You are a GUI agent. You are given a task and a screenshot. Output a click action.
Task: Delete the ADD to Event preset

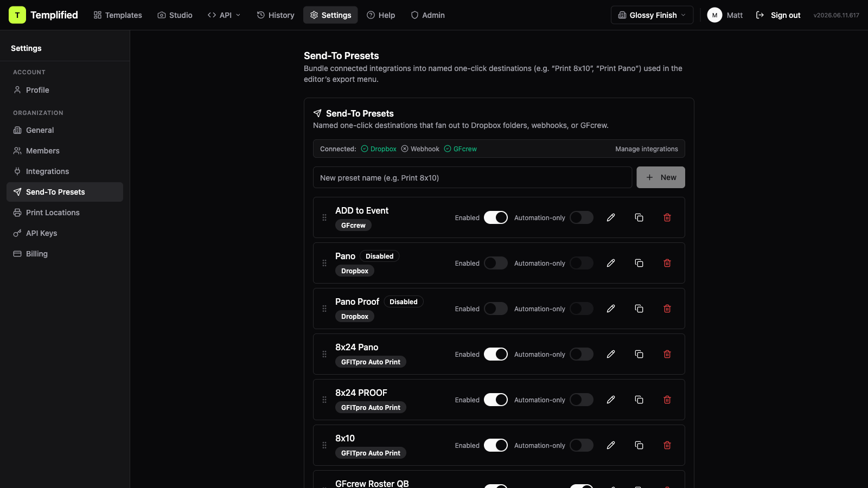point(667,217)
